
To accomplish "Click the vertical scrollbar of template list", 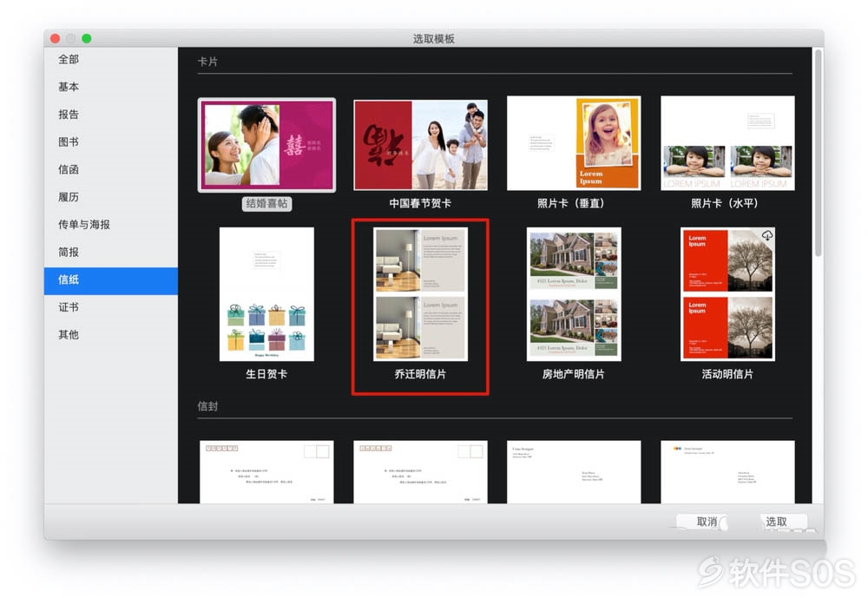I will (x=819, y=154).
